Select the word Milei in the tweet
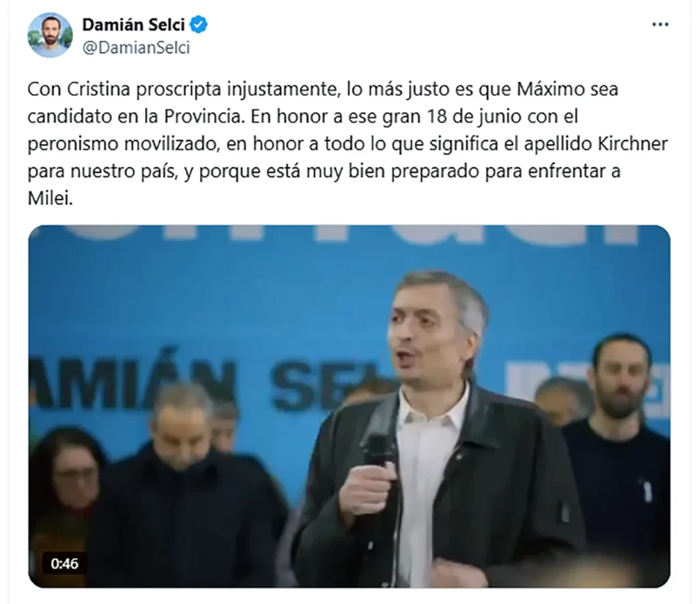Viewport: 700px width, 604px height. (x=49, y=199)
